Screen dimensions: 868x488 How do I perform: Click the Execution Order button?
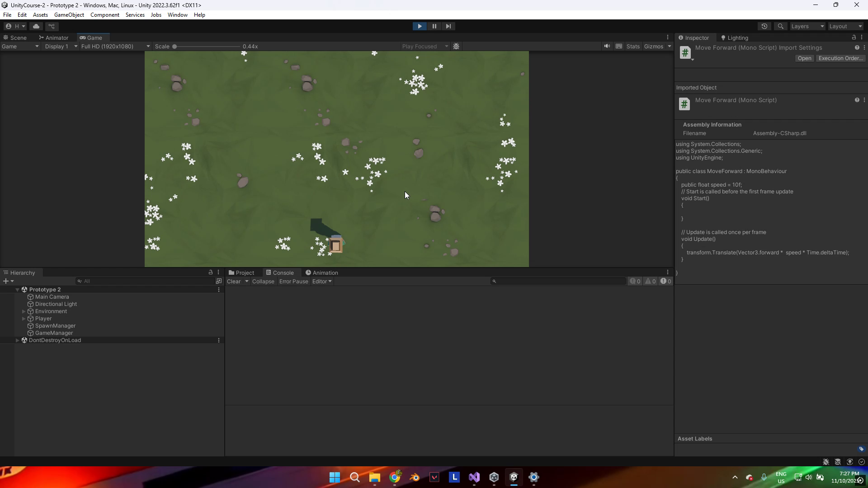tap(840, 58)
